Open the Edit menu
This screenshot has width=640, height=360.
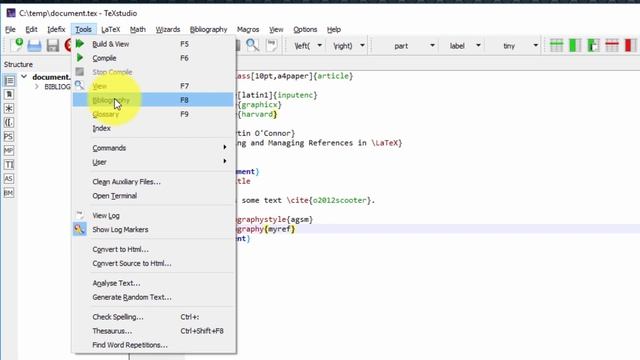pyautogui.click(x=31, y=29)
